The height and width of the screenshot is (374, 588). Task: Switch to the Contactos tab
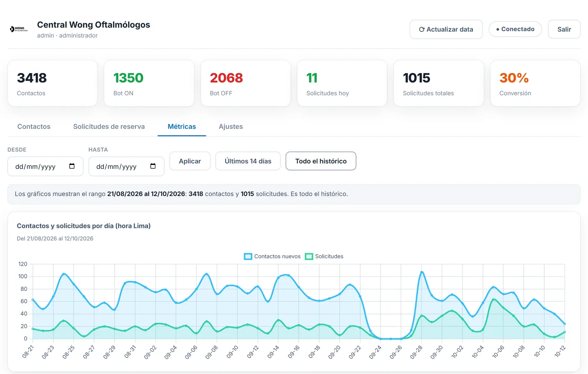(x=34, y=127)
